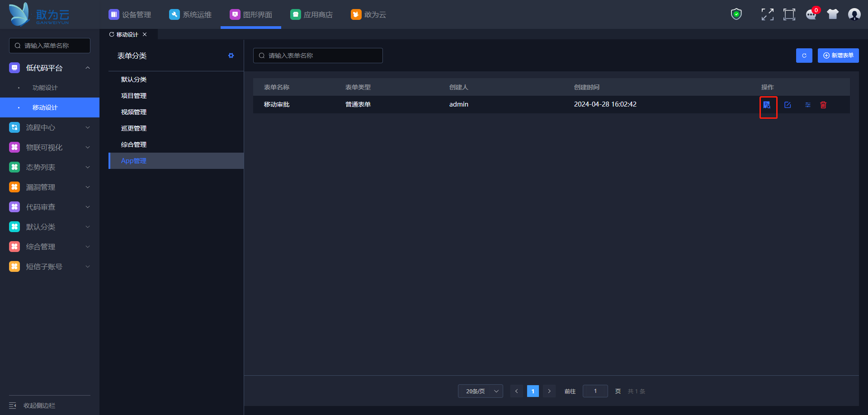
Task: Open the 20条/页 page size dropdown
Action: [480, 391]
